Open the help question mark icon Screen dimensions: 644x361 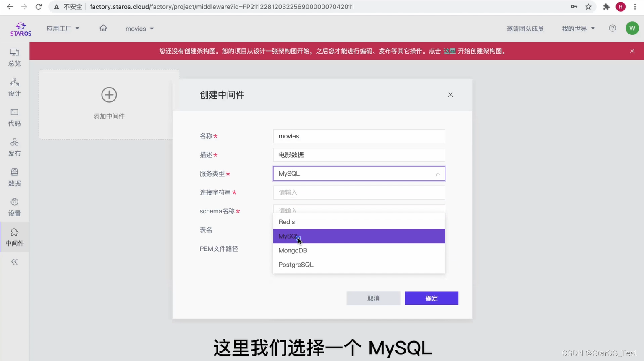pyautogui.click(x=613, y=28)
